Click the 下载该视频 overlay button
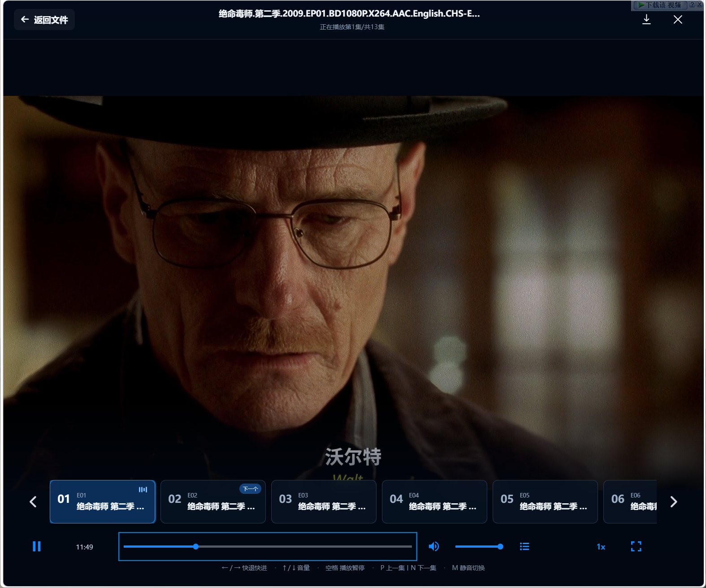Image resolution: width=706 pixels, height=588 pixels. [659, 5]
